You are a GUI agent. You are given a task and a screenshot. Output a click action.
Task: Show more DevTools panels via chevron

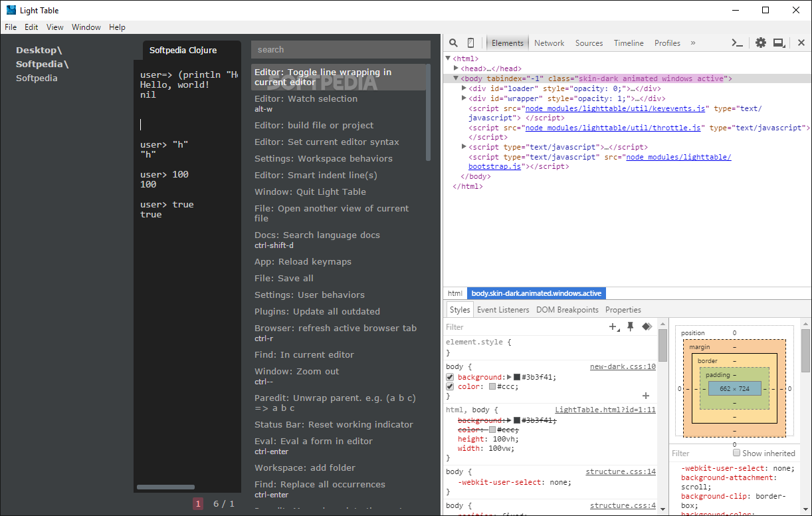pyautogui.click(x=693, y=43)
